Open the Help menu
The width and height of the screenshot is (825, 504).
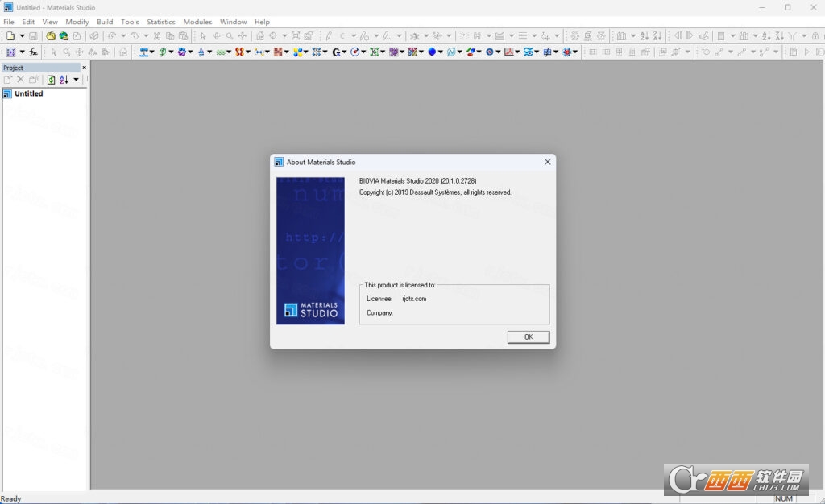pos(262,22)
